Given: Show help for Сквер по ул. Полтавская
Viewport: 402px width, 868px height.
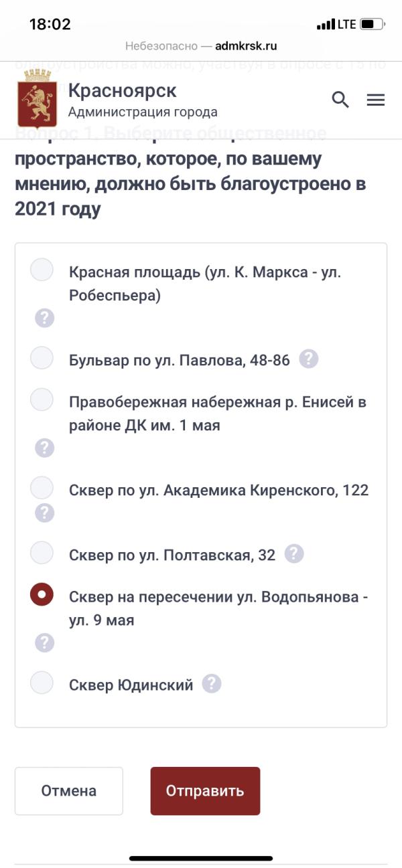Looking at the screenshot, I should [294, 553].
